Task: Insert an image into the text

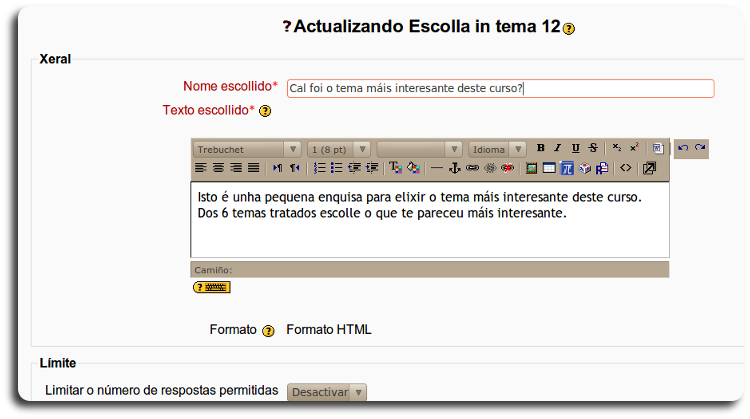Action: [531, 168]
